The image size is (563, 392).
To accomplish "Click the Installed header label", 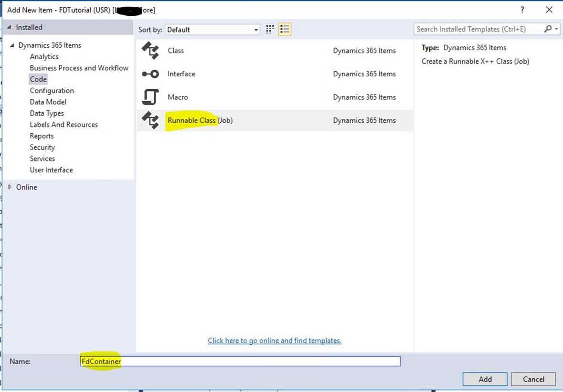I will (29, 27).
